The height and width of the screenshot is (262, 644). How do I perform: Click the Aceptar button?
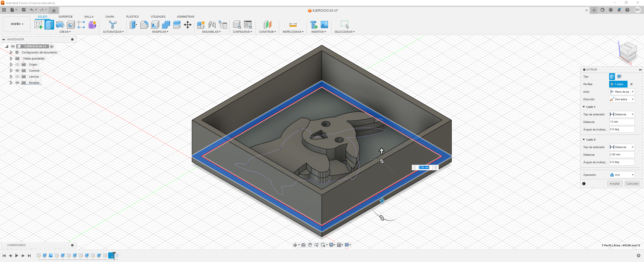[615, 184]
